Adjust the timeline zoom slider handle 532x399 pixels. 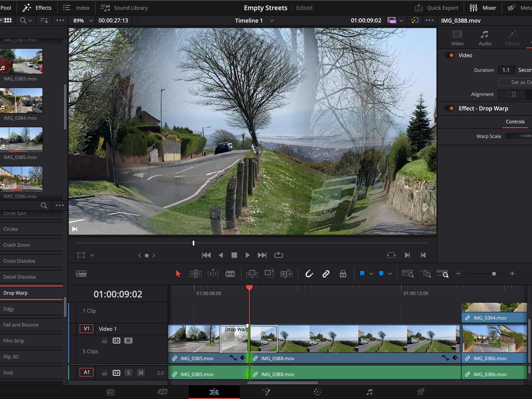[494, 274]
